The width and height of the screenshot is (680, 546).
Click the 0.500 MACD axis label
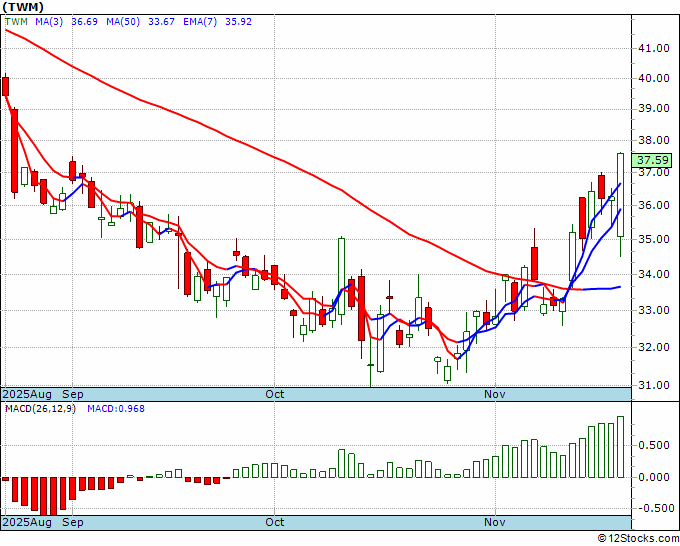654,446
